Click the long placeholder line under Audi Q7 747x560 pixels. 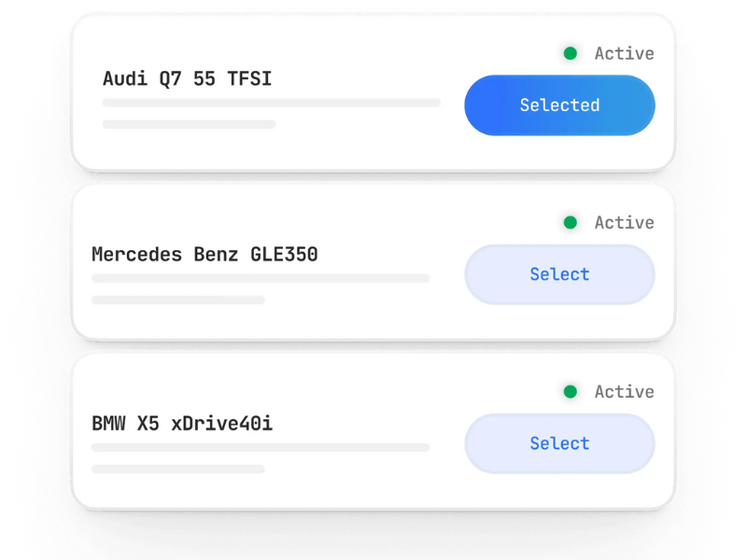point(271,103)
